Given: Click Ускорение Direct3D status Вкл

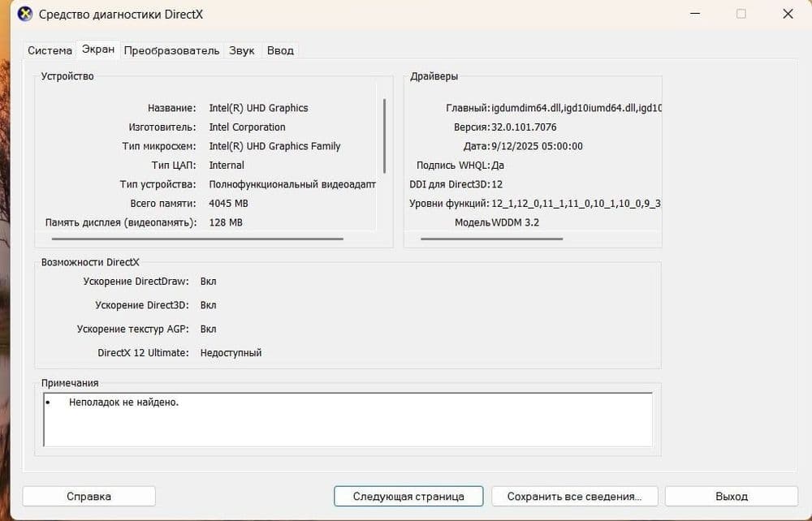Looking at the screenshot, I should pos(208,305).
